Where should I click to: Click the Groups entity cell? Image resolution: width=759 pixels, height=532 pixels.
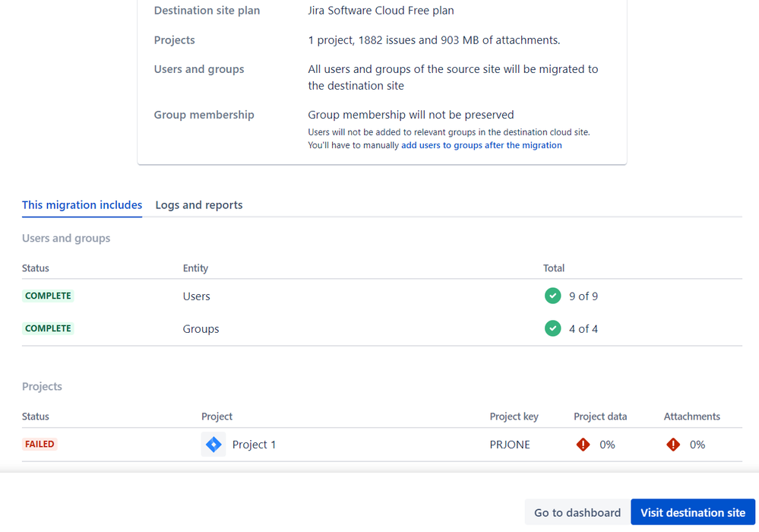201,329
